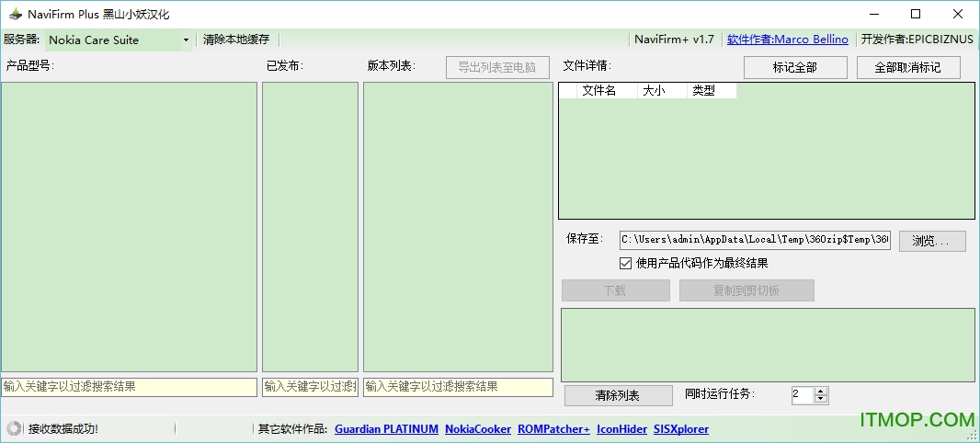Minimize the NaviFirm Plus window

(873, 14)
